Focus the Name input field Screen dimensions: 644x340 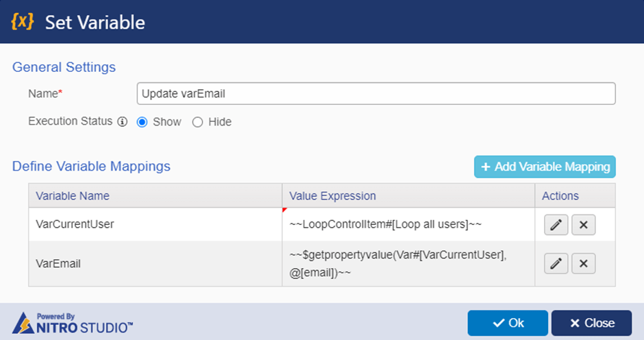coord(376,94)
